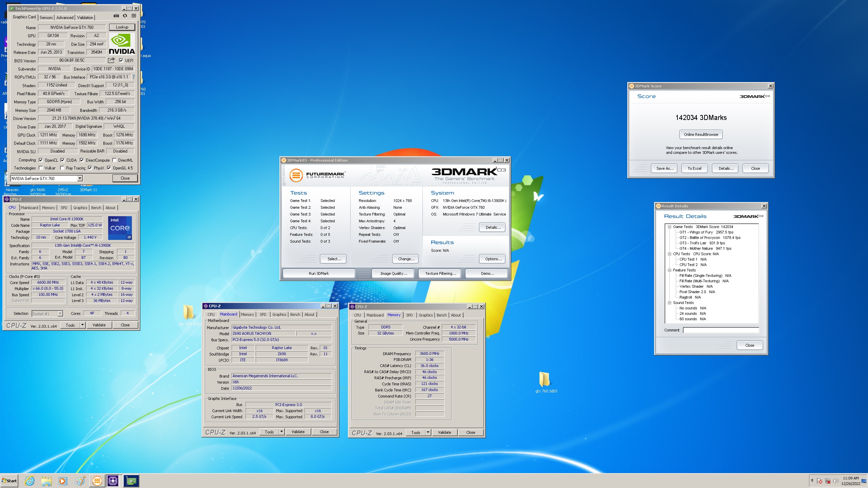The height and width of the screenshot is (488, 868).
Task: Toggle the OpenGL 4.5 checkbox
Action: (109, 168)
